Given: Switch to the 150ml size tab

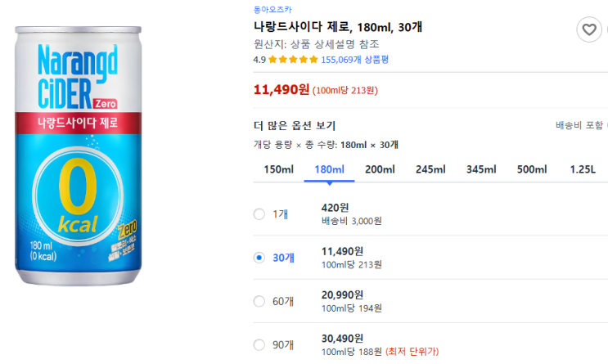Looking at the screenshot, I should [x=279, y=169].
